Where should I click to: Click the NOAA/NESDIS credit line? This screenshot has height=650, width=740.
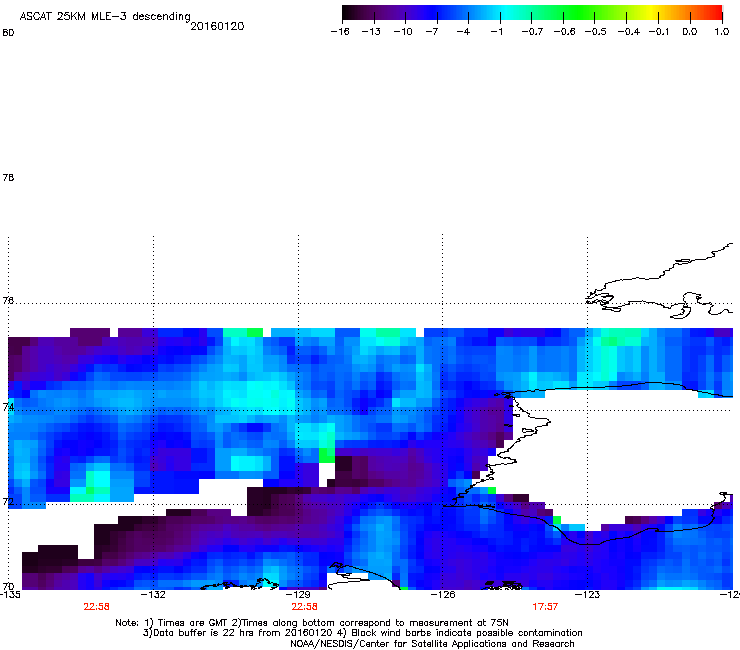(432, 644)
